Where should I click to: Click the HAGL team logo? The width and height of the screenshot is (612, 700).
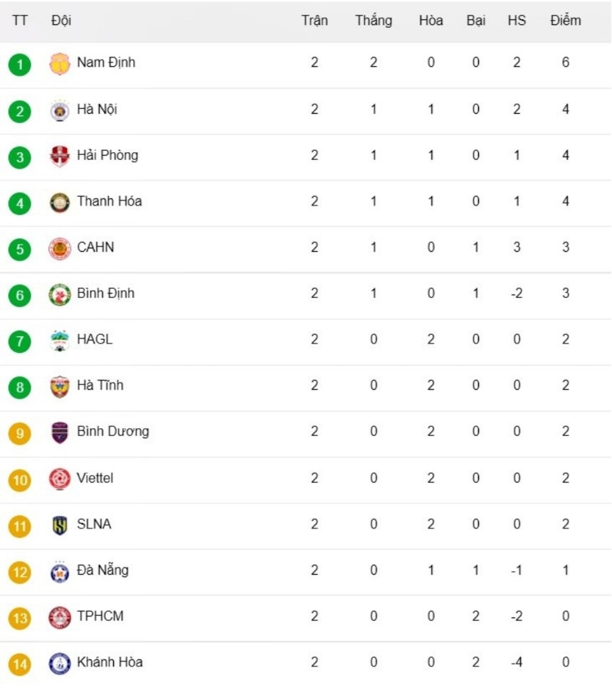(x=59, y=341)
